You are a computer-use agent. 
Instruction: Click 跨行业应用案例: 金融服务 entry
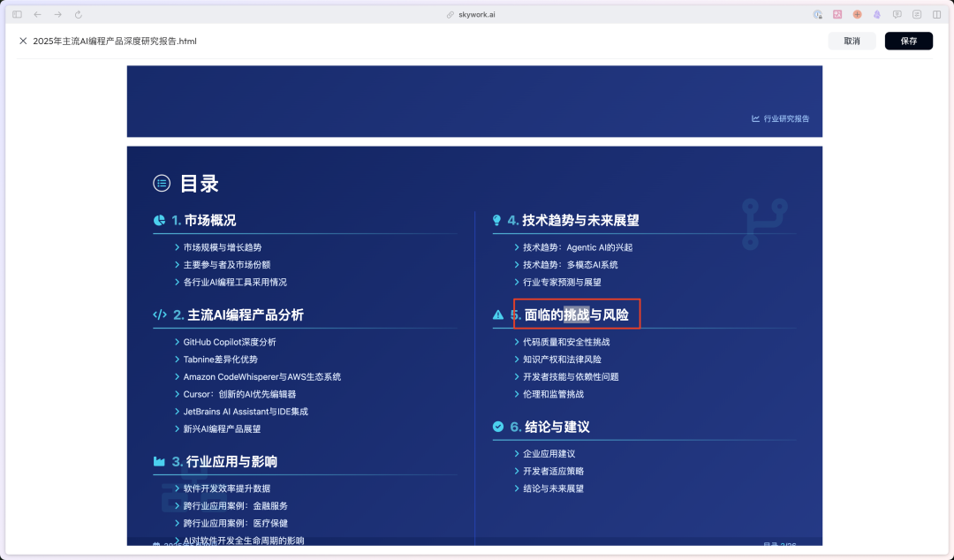coord(236,506)
